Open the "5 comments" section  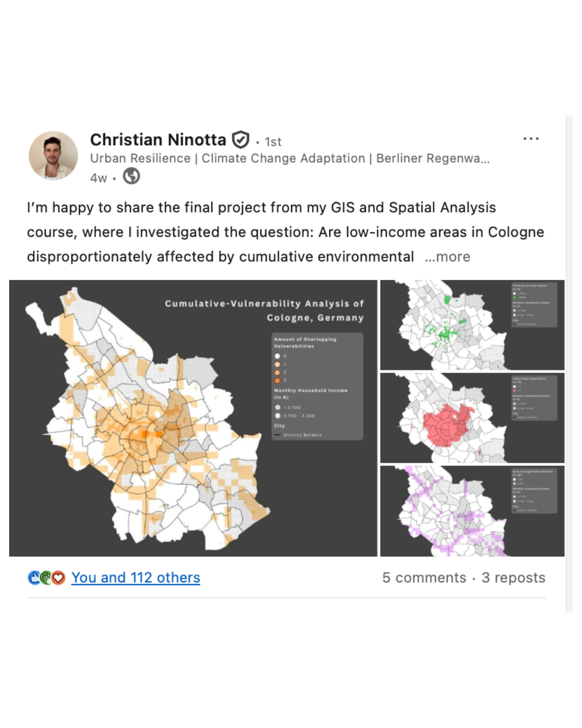pos(425,578)
